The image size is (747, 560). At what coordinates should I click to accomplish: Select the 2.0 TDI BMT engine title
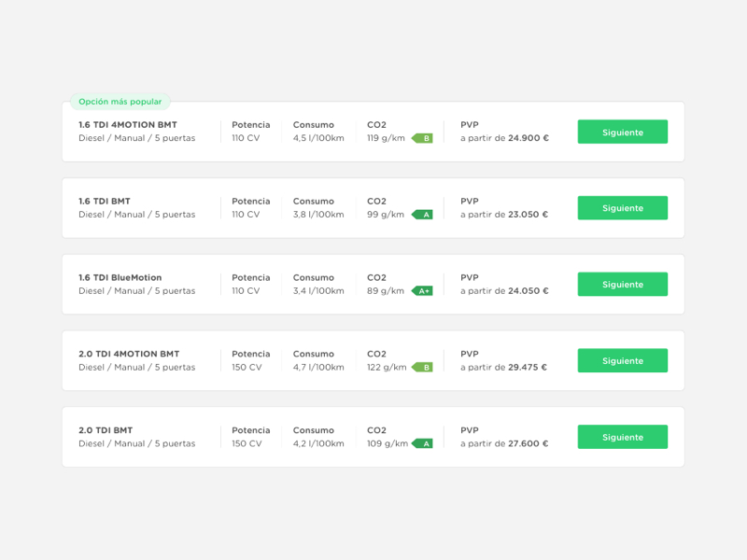[106, 430]
